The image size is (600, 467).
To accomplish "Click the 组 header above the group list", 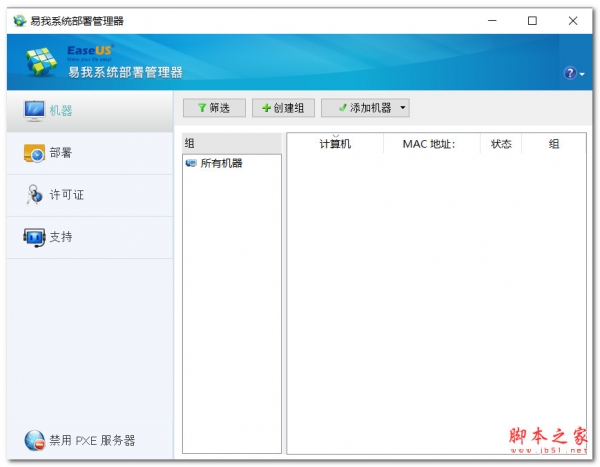I will coord(232,144).
